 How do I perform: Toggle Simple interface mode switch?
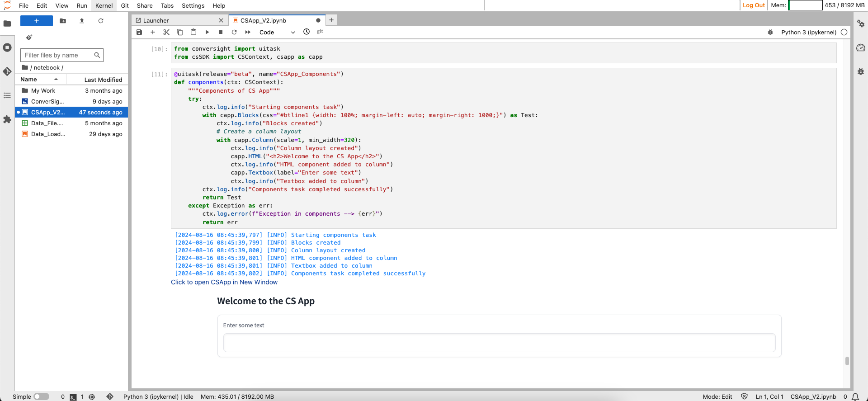coord(41,396)
